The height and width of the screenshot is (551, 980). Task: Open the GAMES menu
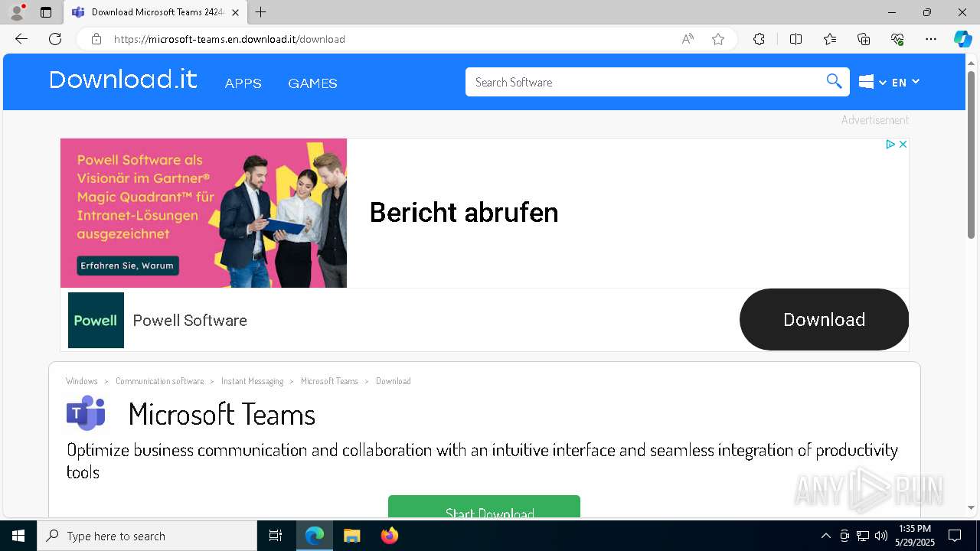coord(312,83)
